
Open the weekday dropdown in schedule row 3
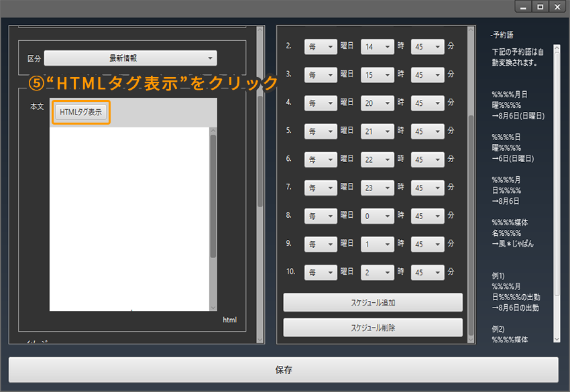(x=321, y=75)
